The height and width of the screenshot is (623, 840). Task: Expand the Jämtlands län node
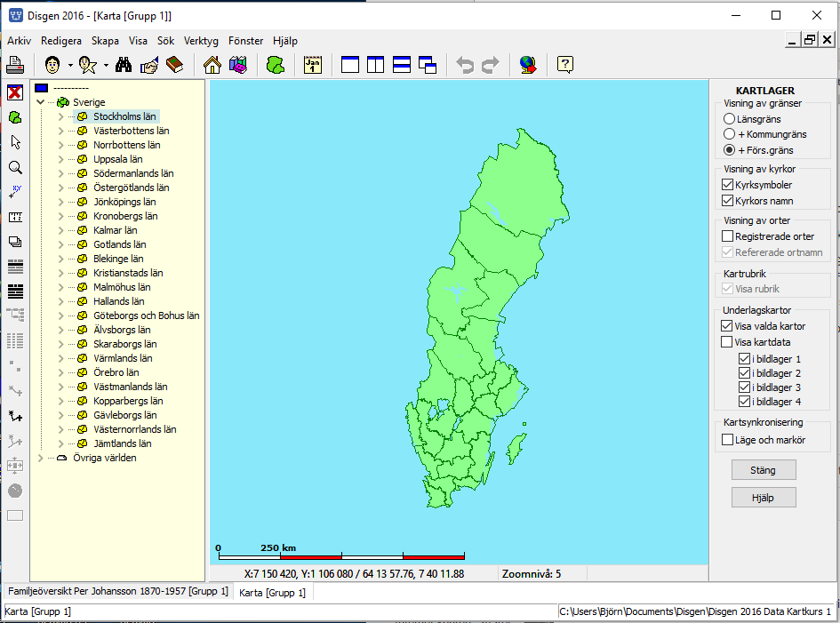pos(60,443)
